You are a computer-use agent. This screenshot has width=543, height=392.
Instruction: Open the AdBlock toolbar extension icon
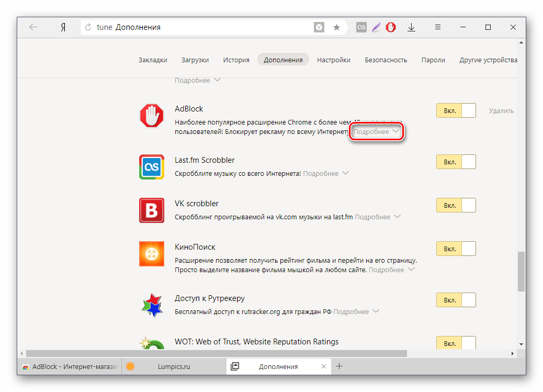(x=390, y=27)
